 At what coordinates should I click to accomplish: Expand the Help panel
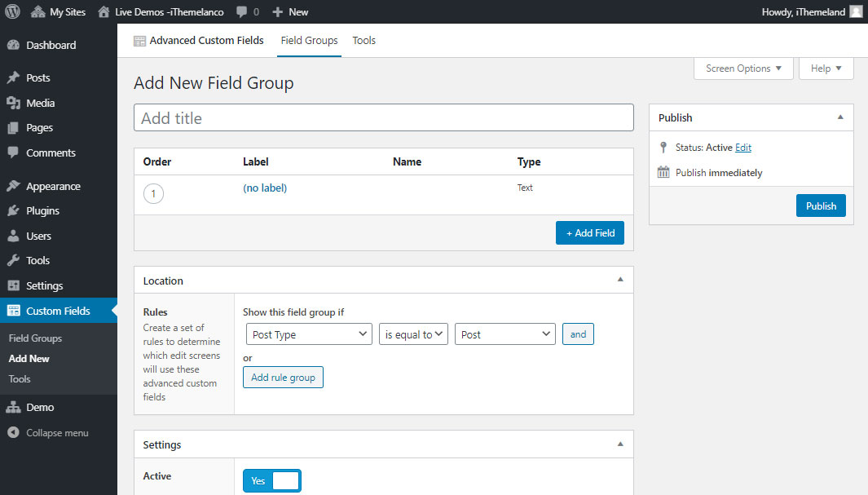826,69
